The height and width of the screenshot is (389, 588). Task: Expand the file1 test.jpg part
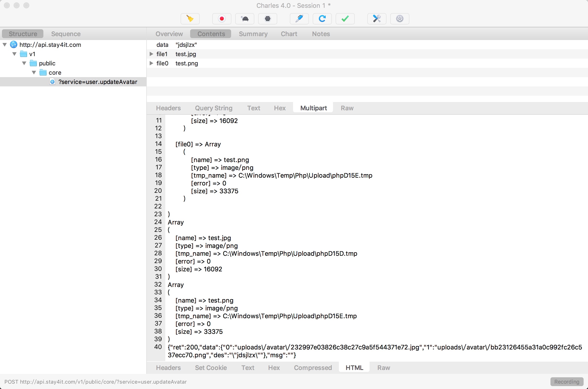coord(151,54)
